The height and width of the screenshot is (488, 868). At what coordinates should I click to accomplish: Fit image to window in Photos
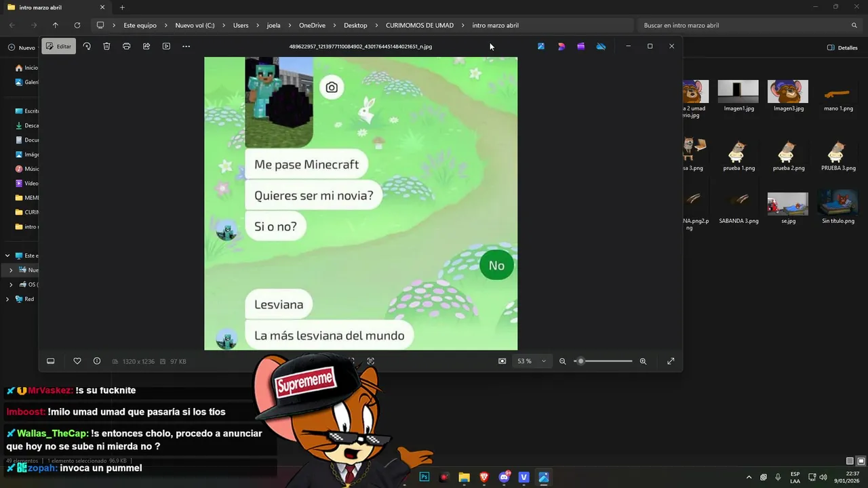tap(502, 361)
